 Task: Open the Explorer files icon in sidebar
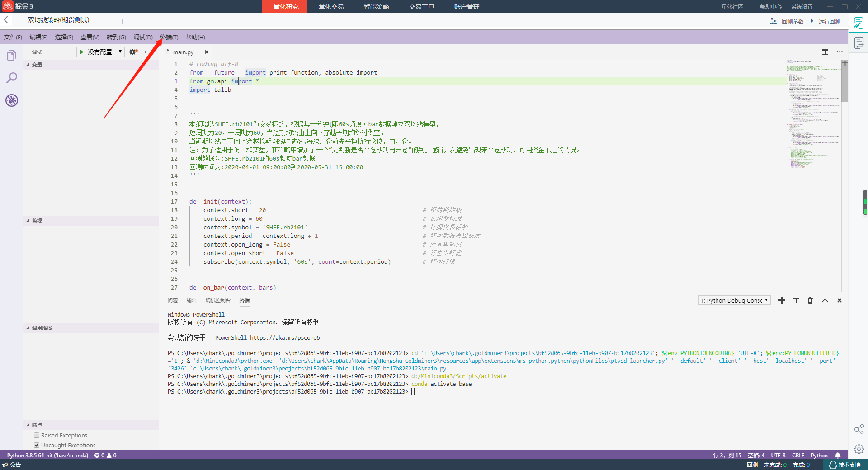coord(12,56)
